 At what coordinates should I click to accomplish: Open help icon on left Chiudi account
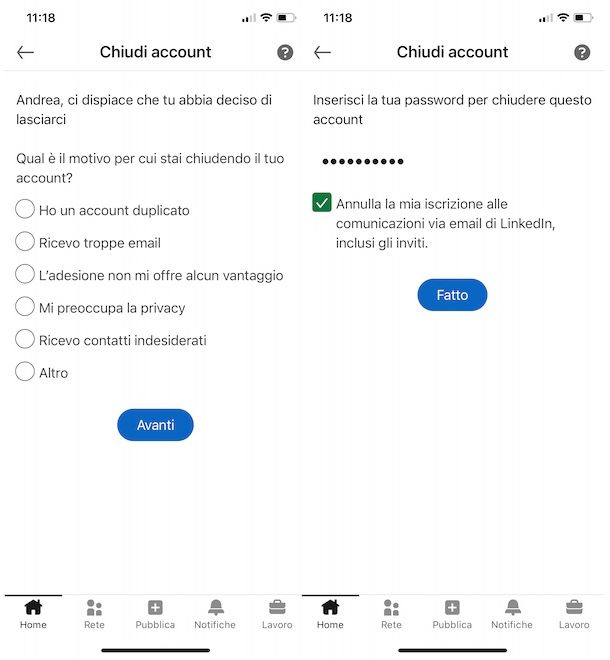pos(285,52)
